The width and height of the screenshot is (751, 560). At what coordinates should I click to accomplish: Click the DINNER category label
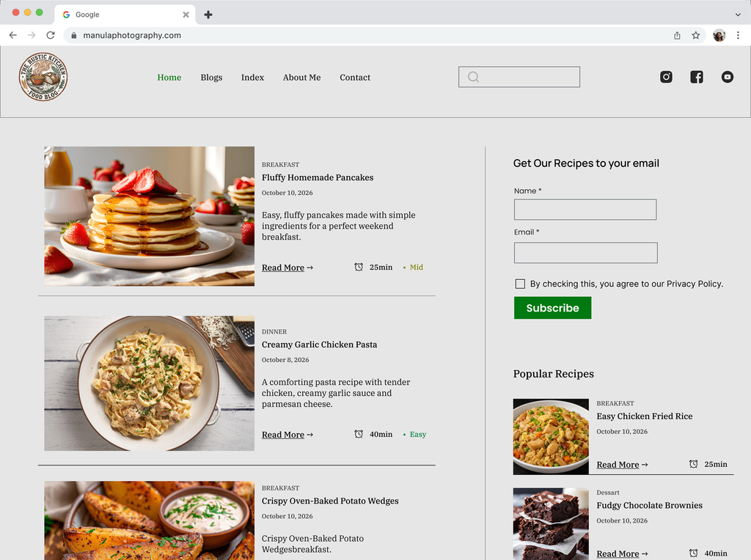coord(274,332)
